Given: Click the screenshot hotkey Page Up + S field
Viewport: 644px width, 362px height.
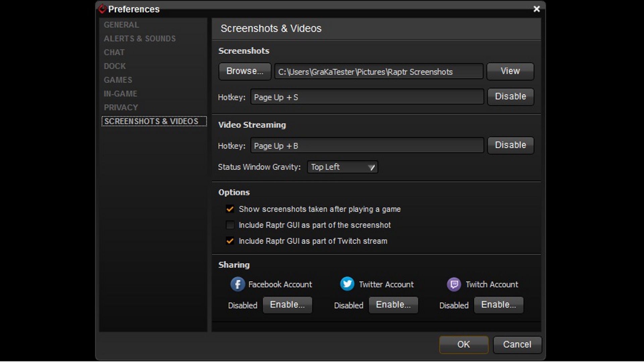Looking at the screenshot, I should [x=367, y=97].
